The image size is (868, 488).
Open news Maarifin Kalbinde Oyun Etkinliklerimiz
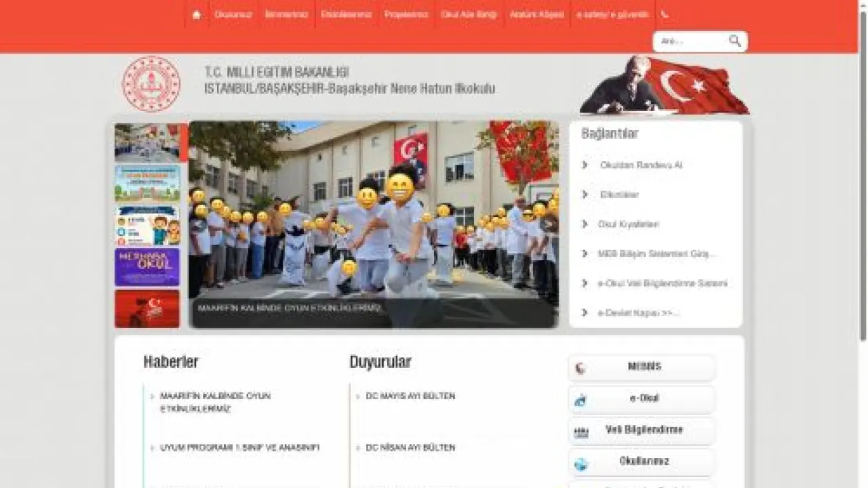[x=216, y=403]
